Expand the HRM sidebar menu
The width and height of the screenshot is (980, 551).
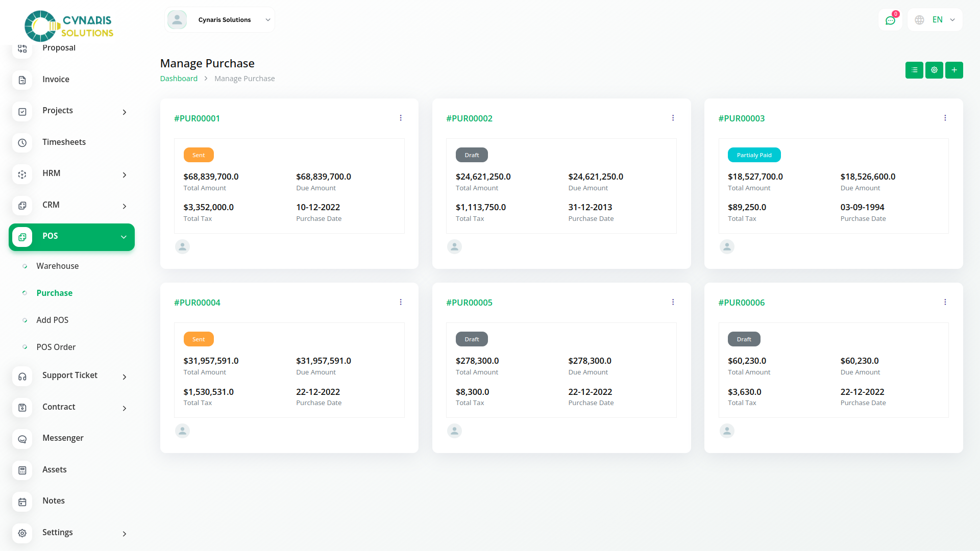coord(71,174)
